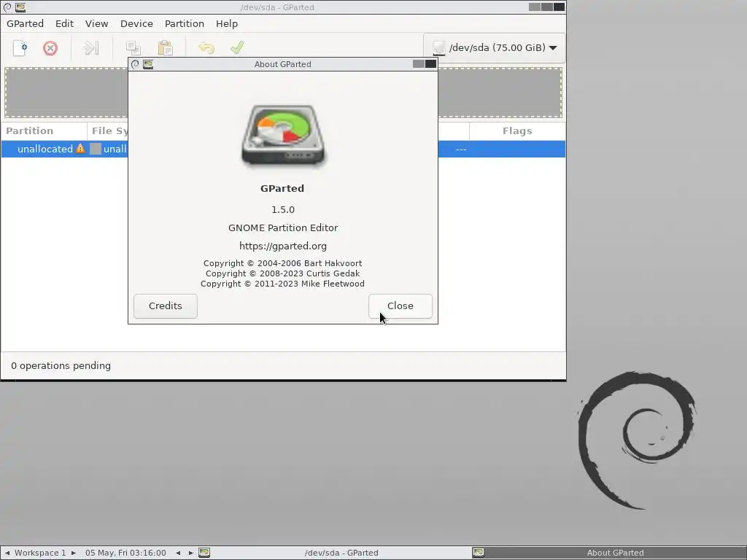Screen dimensions: 747x560
Task: Click the gray file system color swatch
Action: [x=96, y=149]
